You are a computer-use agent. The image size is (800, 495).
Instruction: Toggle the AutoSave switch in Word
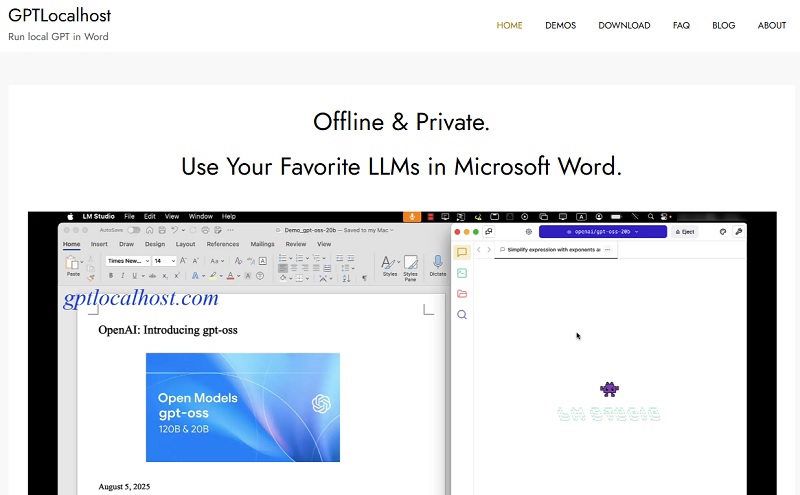[133, 230]
